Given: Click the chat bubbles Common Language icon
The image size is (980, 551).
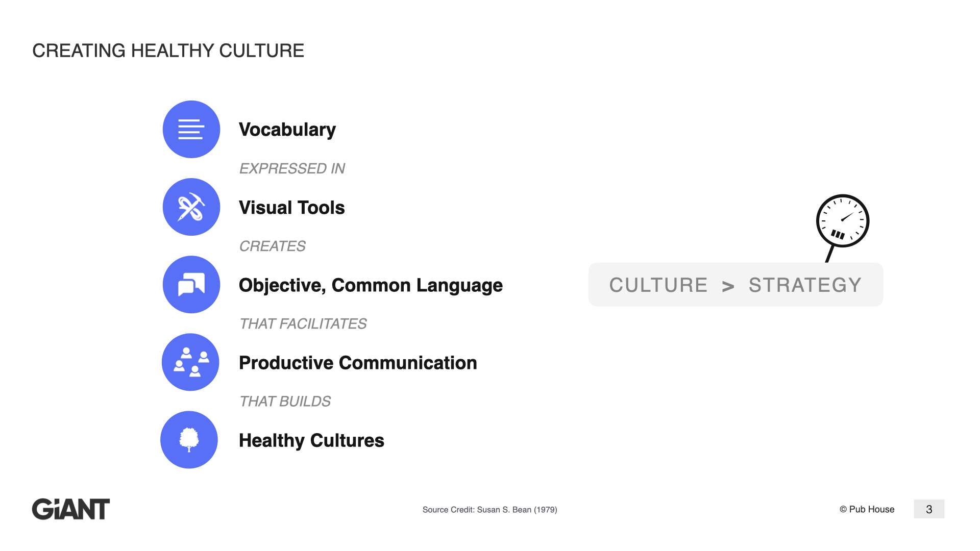Looking at the screenshot, I should [x=191, y=284].
